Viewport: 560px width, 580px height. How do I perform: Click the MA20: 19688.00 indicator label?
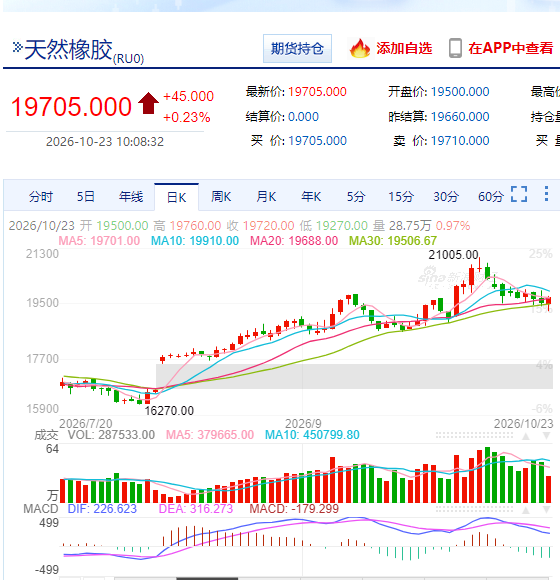click(294, 241)
